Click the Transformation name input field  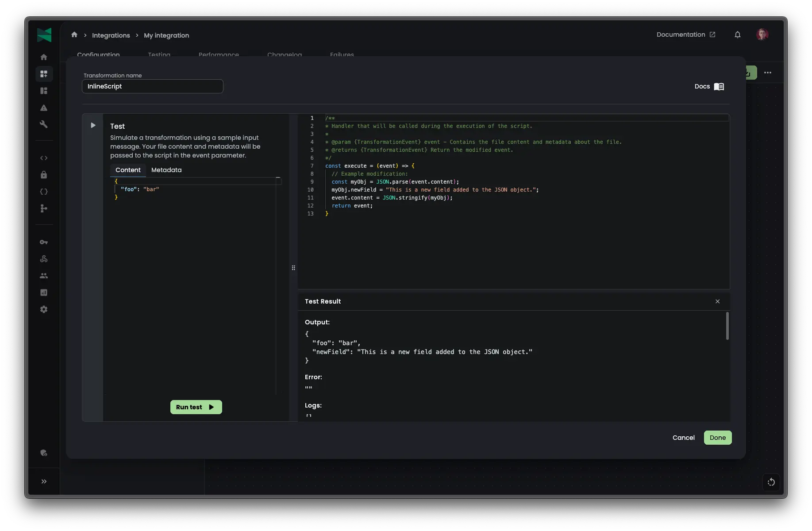[153, 86]
